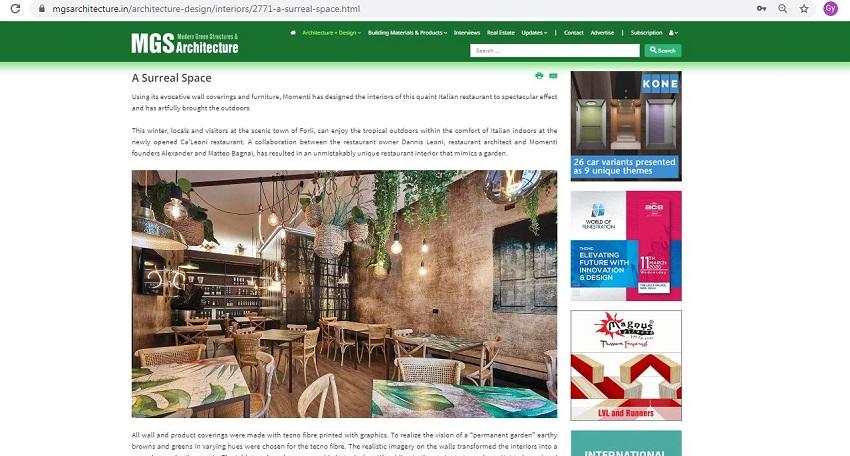This screenshot has height=456, width=850.
Task: Open browser zoom magnifier icon
Action: [782, 9]
